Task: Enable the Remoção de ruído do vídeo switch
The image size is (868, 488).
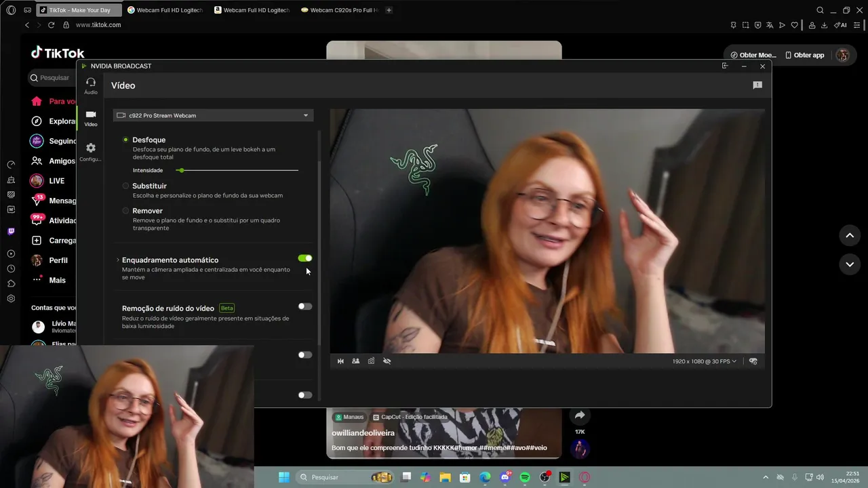Action: pos(305,306)
